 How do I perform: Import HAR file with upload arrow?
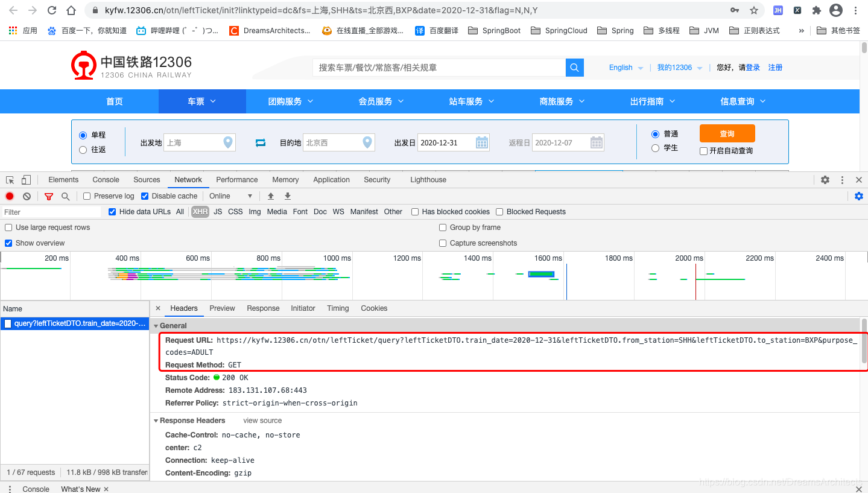[271, 196]
